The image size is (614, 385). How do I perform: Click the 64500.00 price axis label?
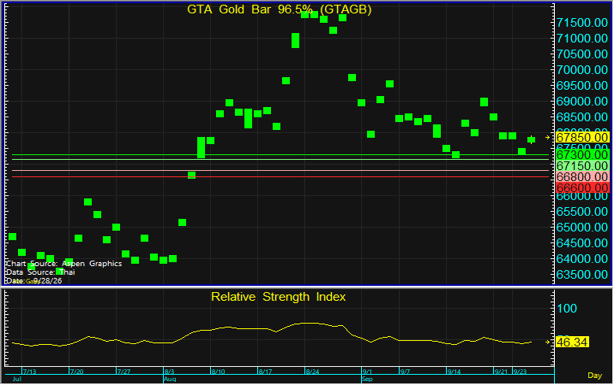[582, 243]
